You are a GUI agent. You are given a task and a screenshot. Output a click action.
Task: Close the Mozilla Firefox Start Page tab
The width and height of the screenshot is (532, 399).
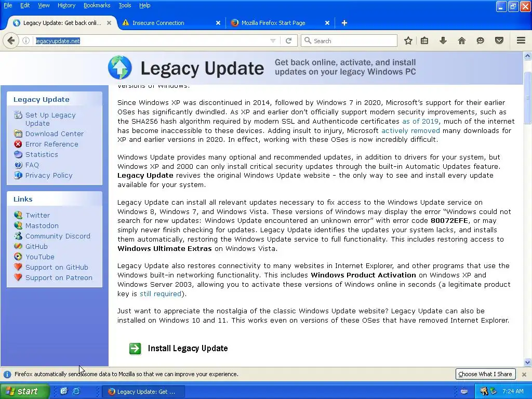click(x=327, y=23)
